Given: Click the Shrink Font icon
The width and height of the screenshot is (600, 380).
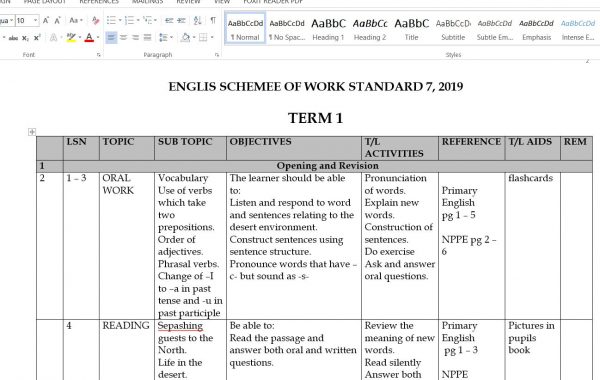Looking at the screenshot, I should (x=57, y=20).
